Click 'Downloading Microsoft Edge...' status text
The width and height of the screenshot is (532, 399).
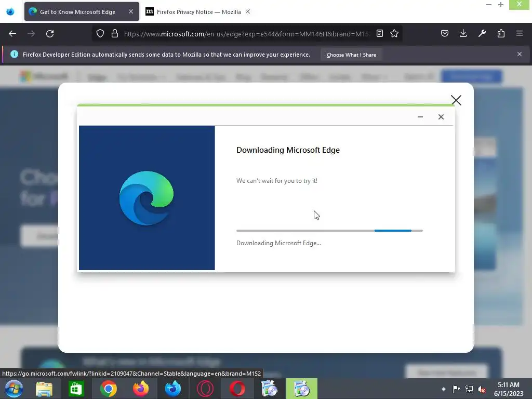click(278, 243)
